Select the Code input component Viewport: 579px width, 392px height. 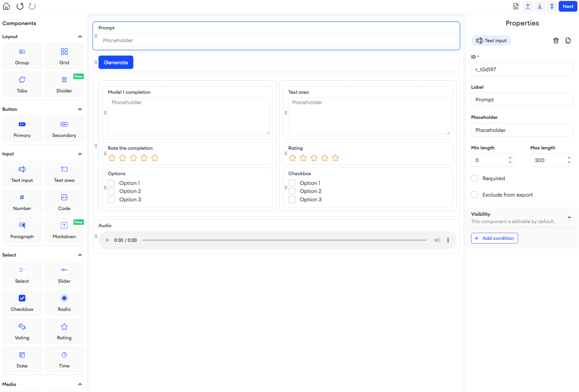64,202
